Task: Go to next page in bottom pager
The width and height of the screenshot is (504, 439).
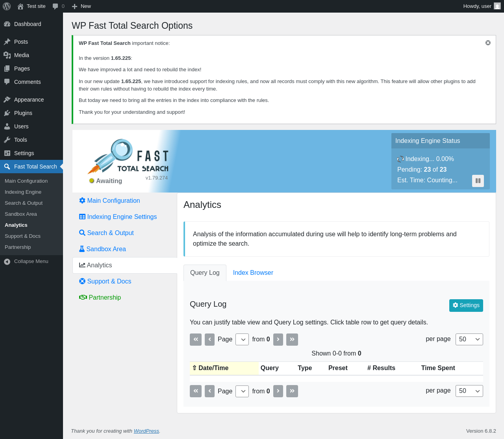Action: pos(278,391)
